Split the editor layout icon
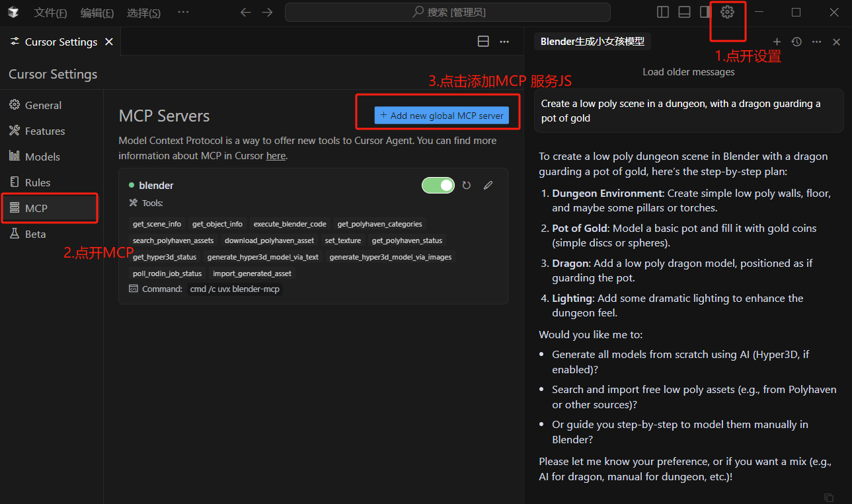Image resolution: width=852 pixels, height=504 pixels. 483,42
